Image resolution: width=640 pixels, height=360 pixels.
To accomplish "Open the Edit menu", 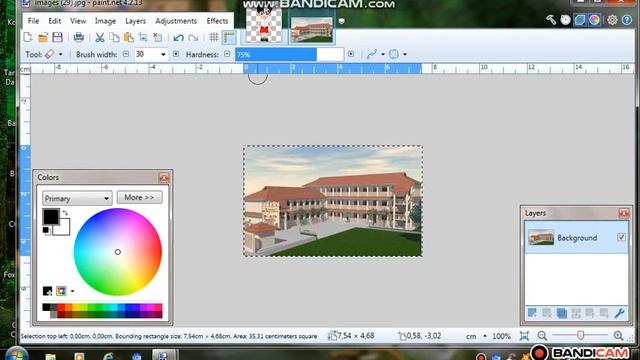I will [55, 21].
